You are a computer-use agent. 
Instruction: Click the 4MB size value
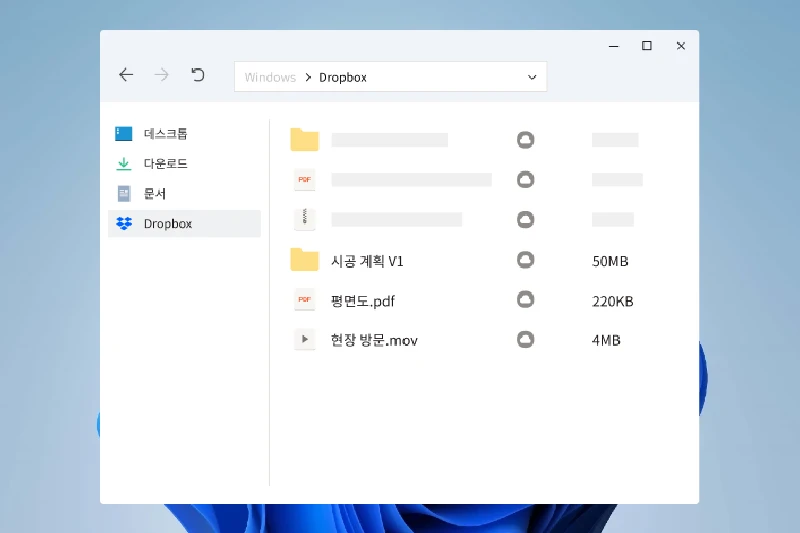(606, 340)
